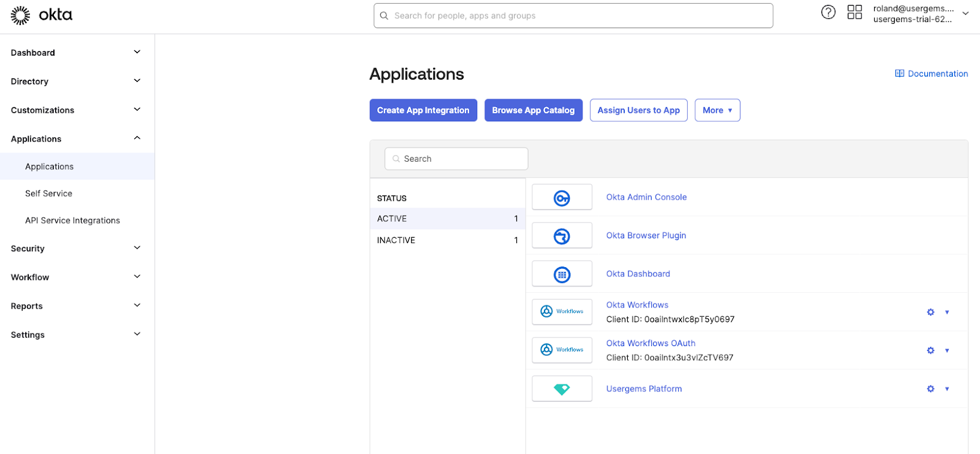
Task: Click Client ID 0oailntwxlc8pT5y0697 text
Action: point(670,319)
